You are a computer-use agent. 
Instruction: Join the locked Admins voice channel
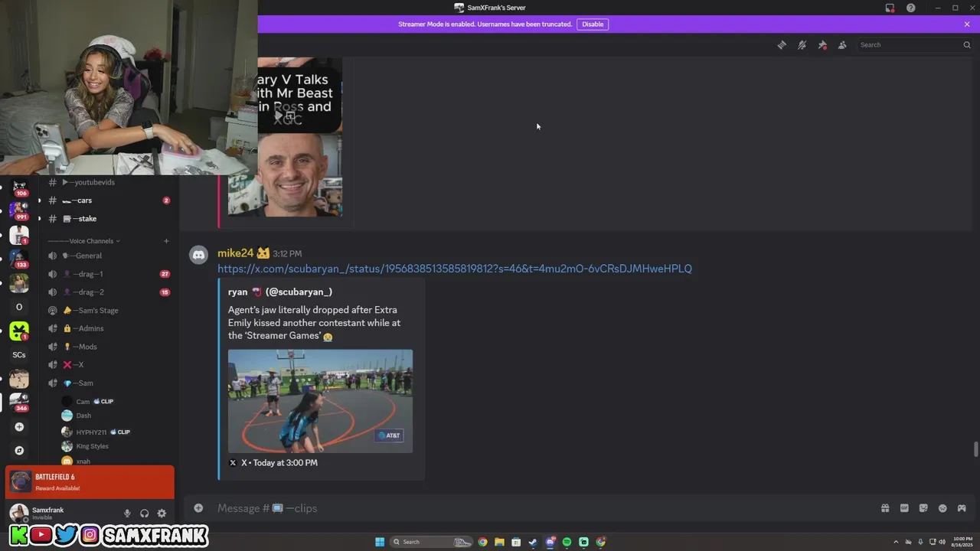coord(109,328)
